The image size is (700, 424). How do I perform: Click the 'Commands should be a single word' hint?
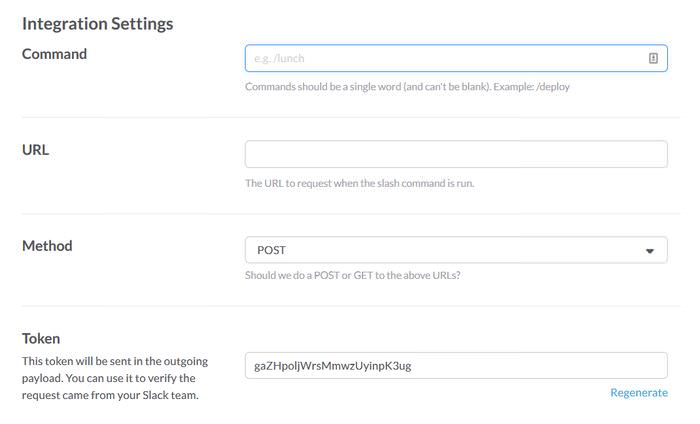coord(407,87)
